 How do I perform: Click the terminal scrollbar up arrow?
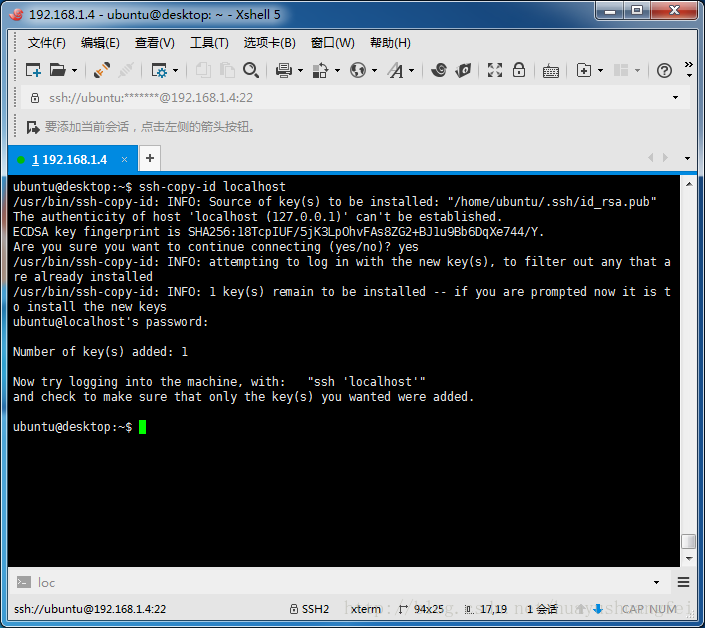[689, 184]
